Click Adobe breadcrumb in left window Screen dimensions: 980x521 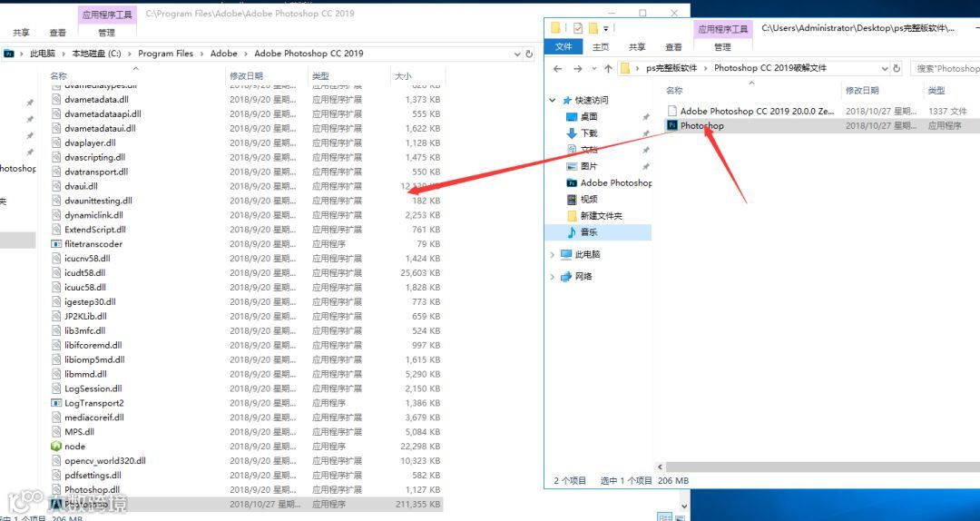point(224,54)
